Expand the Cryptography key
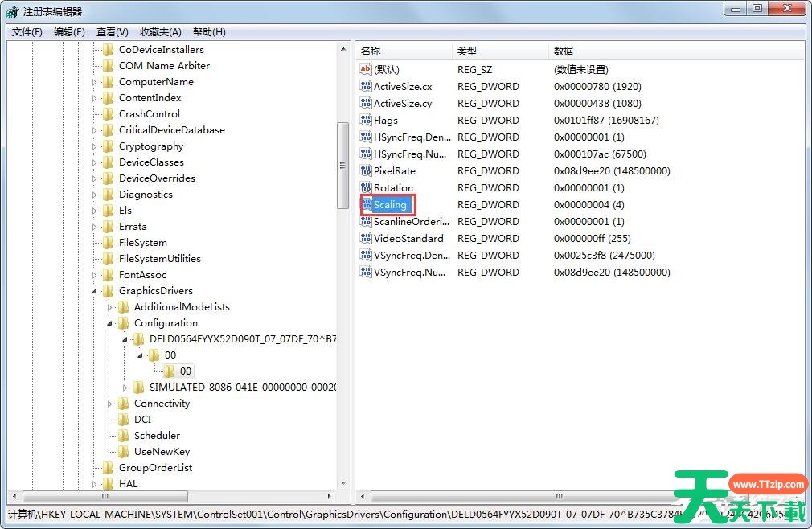 [x=94, y=146]
